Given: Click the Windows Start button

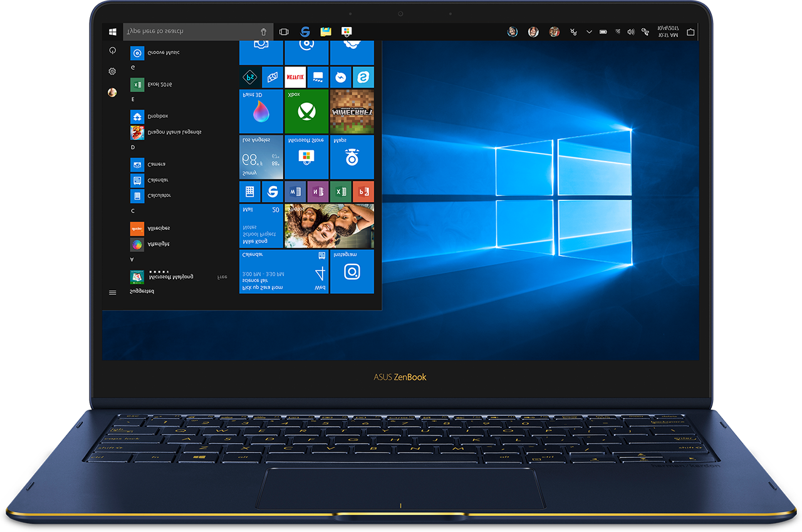Looking at the screenshot, I should click(x=113, y=31).
